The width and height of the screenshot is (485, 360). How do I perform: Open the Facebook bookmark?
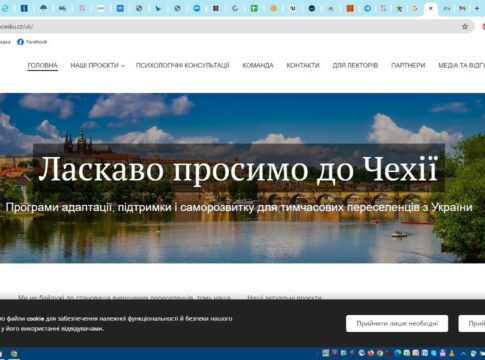click(x=32, y=42)
